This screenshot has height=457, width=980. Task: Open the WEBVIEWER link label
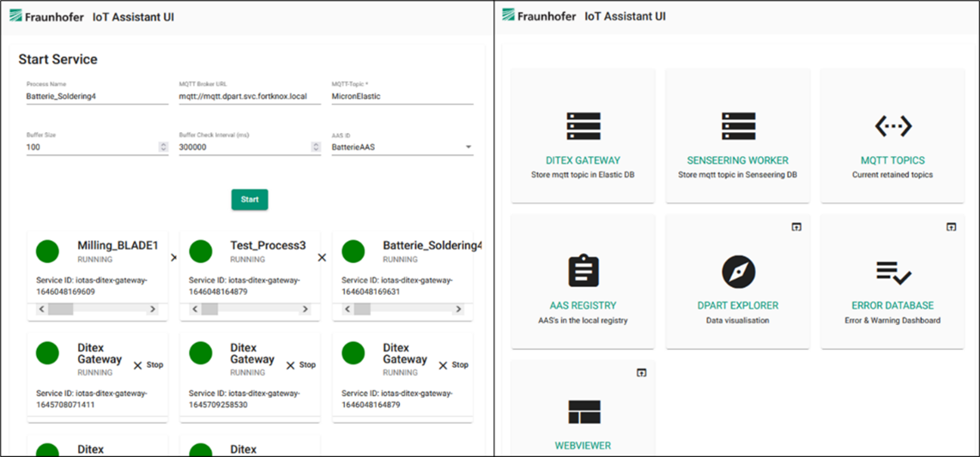tap(584, 446)
